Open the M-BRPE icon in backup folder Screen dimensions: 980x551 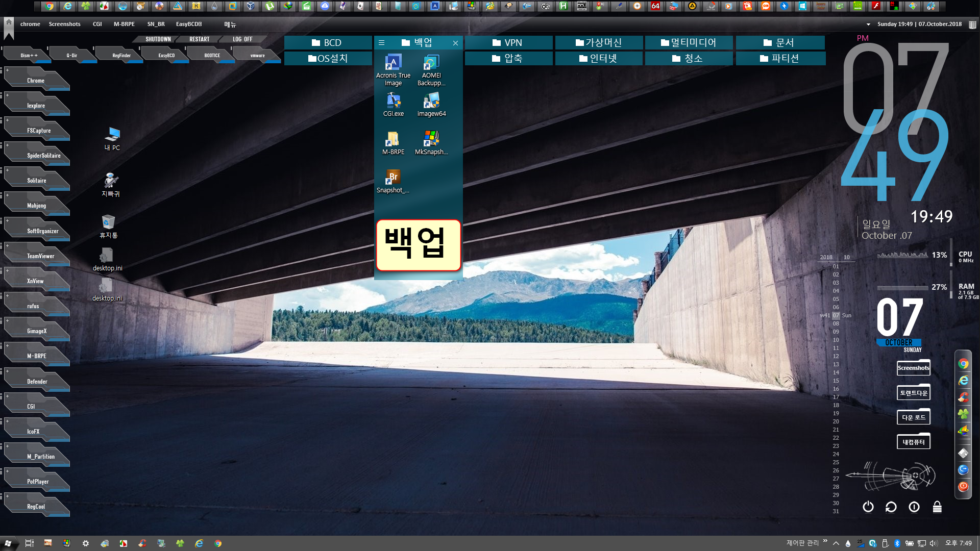pyautogui.click(x=393, y=143)
